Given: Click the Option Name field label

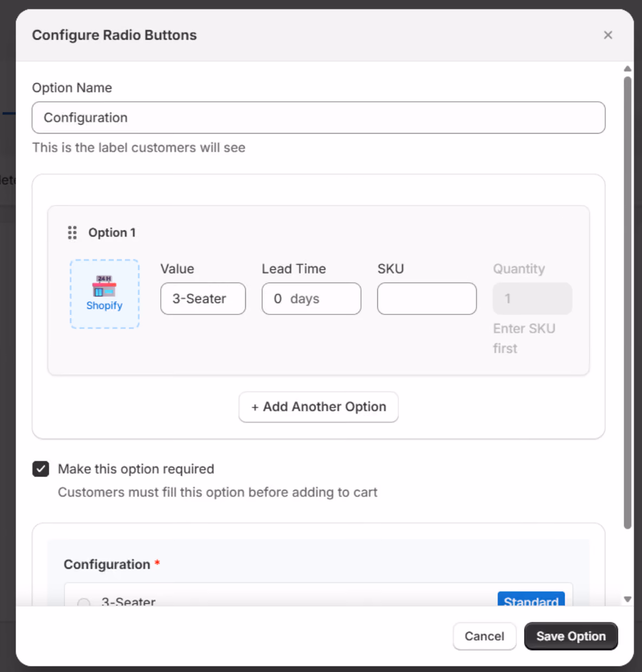Looking at the screenshot, I should [72, 88].
